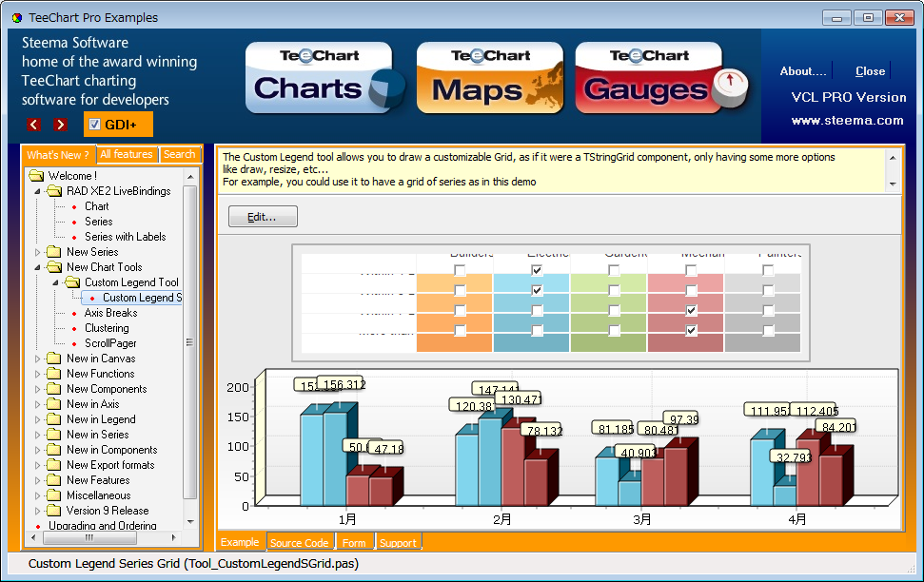
Task: Click the Version 9 Release folder icon
Action: point(54,511)
